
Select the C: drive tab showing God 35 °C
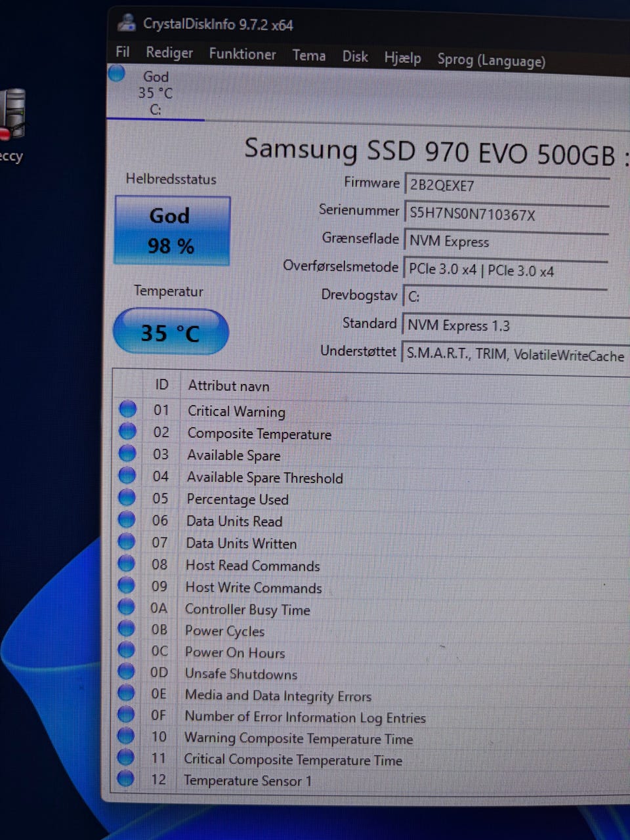pos(156,93)
